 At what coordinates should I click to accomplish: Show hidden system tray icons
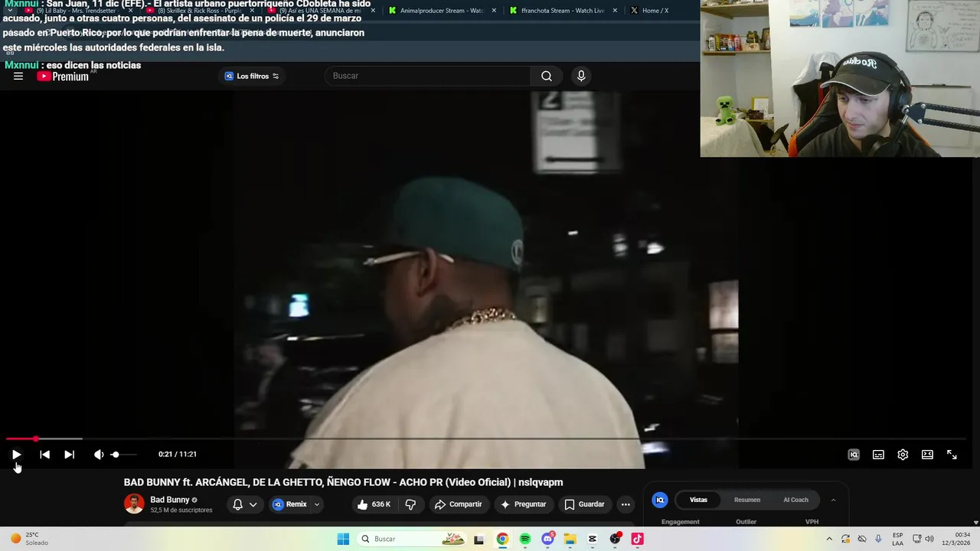828,539
